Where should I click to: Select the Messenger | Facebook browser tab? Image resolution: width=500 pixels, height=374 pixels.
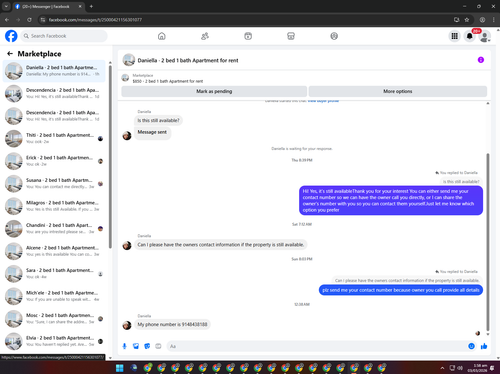click(x=48, y=6)
